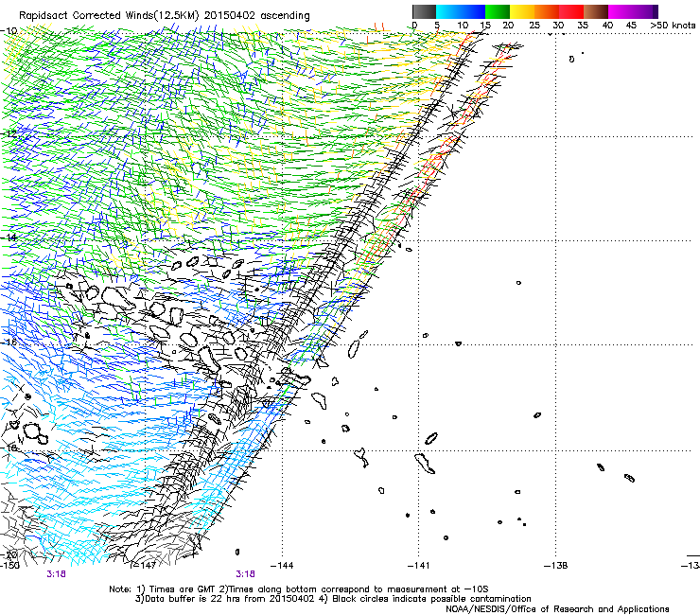This screenshot has width=700, height=615.
Task: Click the -150 longitude axis label
Action: [x=9, y=566]
